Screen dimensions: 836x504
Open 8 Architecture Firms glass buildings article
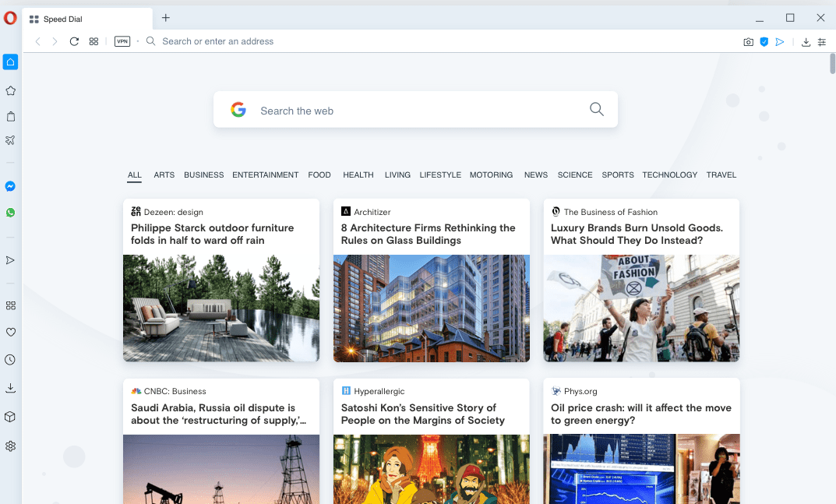(429, 234)
